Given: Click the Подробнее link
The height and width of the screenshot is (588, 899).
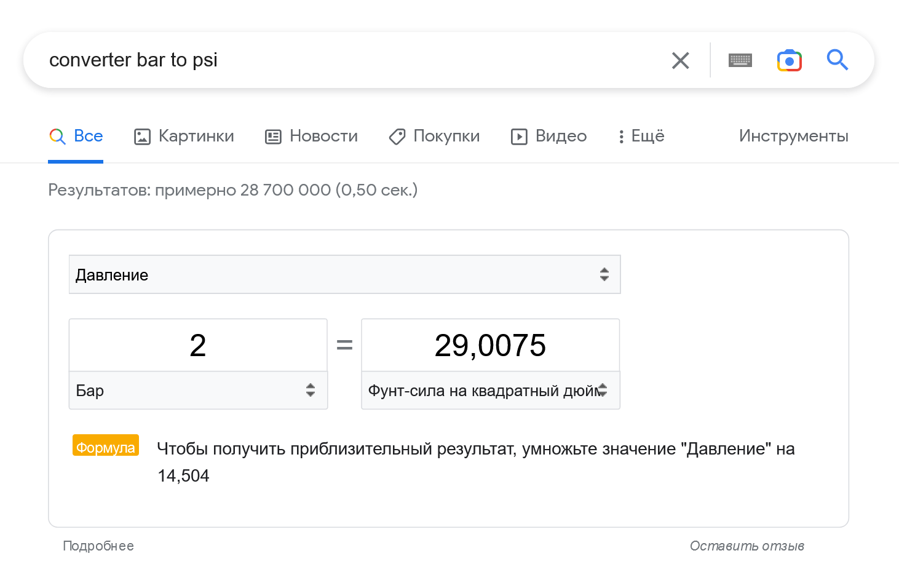Looking at the screenshot, I should (x=98, y=546).
